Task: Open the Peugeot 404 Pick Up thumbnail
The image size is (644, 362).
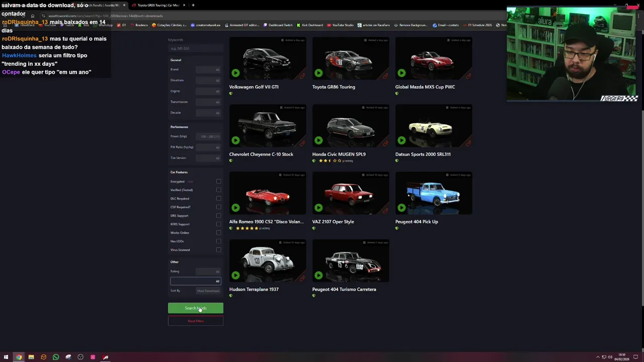Action: [434, 194]
